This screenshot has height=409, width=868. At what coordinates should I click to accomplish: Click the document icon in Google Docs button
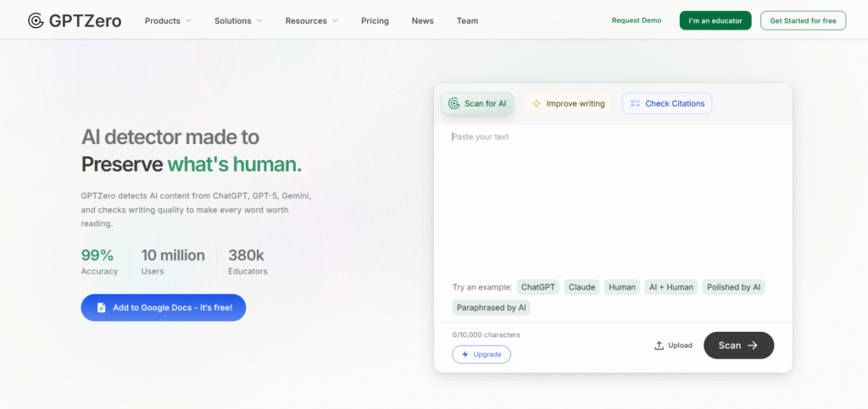[x=101, y=307]
